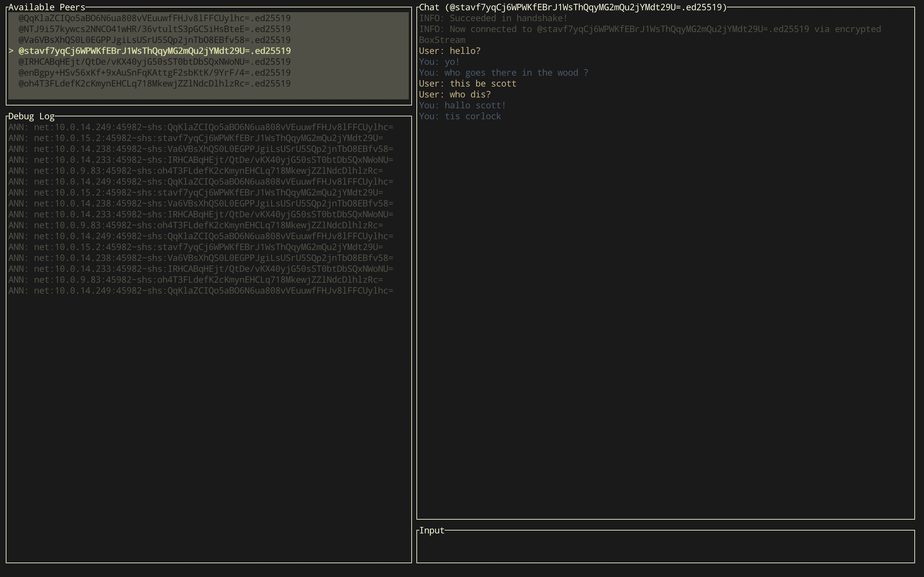Click the Debug Log panel title
Viewport: 924px width, 577px height.
(31, 116)
